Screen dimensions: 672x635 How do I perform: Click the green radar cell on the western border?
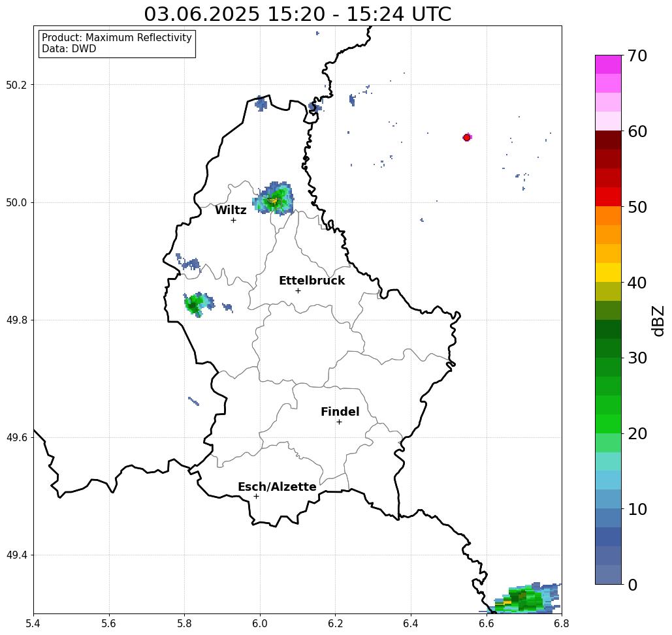(198, 304)
